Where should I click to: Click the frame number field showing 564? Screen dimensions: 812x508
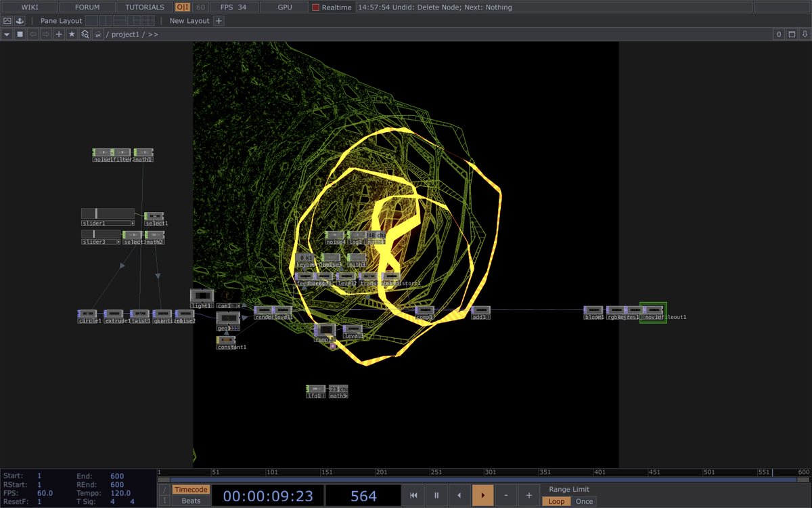(x=363, y=496)
